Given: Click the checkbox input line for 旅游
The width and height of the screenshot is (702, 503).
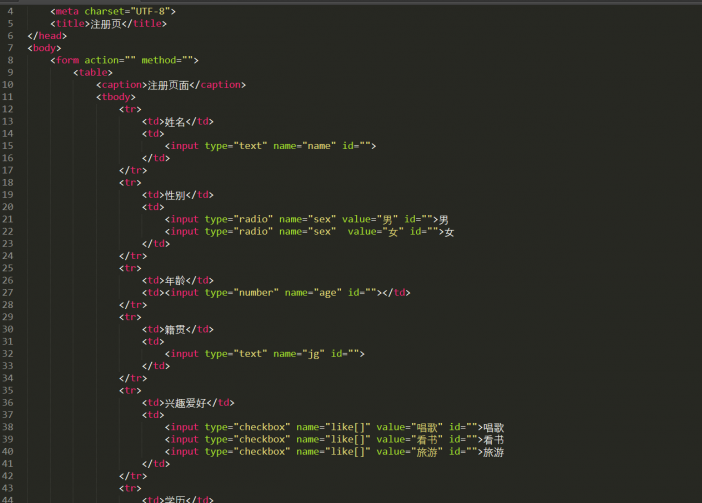Looking at the screenshot, I should click(334, 452).
